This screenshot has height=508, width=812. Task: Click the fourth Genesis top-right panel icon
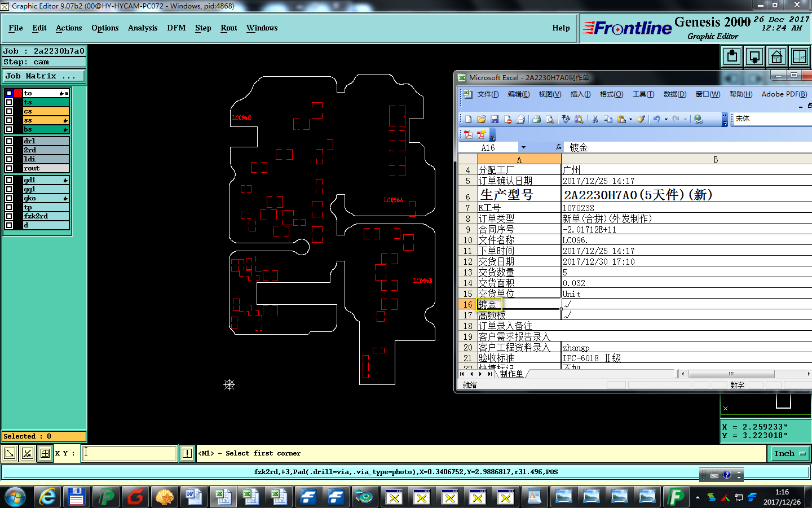[800, 56]
